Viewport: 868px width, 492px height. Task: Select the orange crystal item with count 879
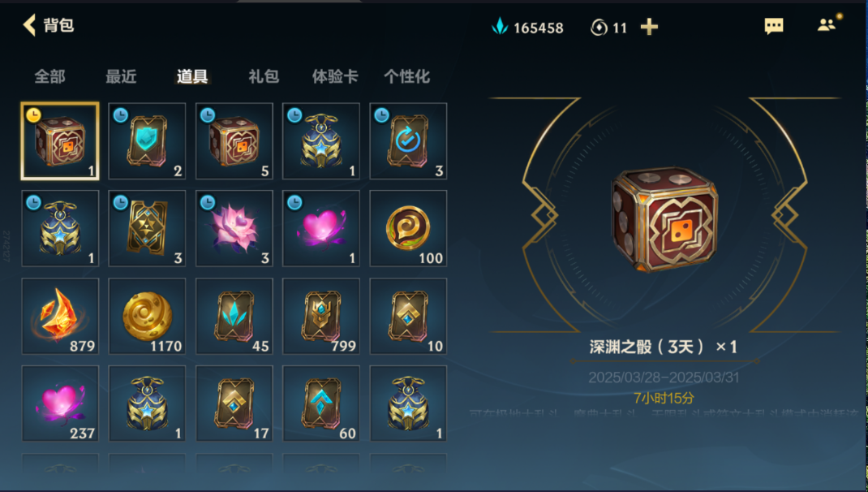tap(60, 316)
